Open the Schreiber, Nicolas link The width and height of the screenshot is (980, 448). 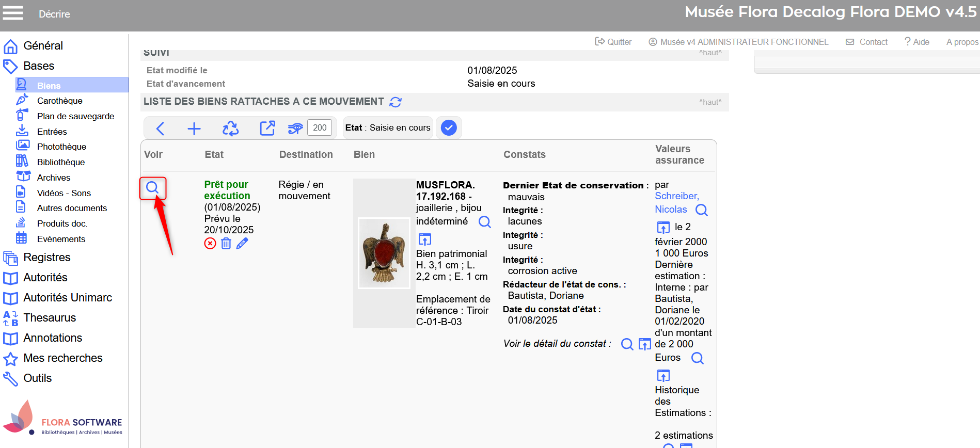676,202
